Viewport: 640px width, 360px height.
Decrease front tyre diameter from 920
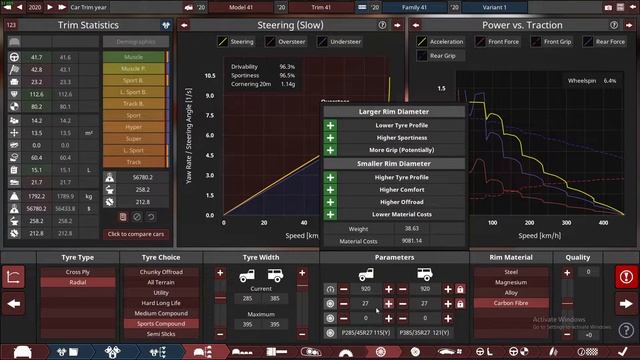[x=344, y=289]
